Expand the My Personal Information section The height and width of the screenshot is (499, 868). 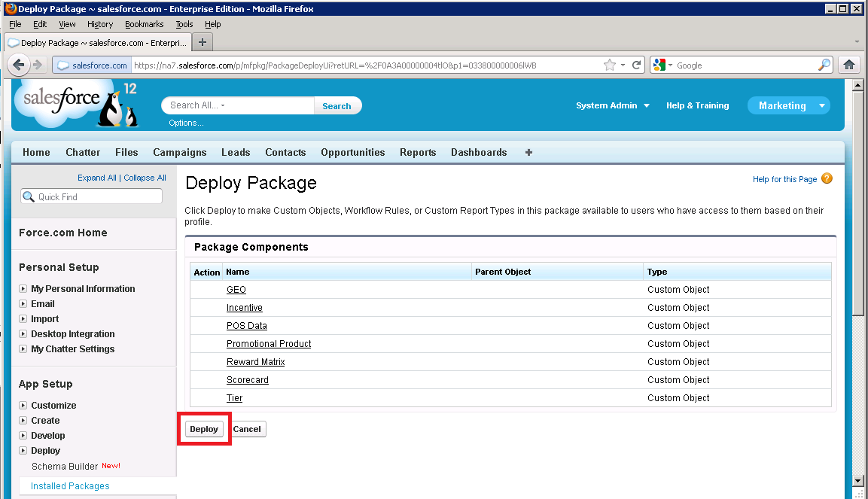[x=23, y=289]
